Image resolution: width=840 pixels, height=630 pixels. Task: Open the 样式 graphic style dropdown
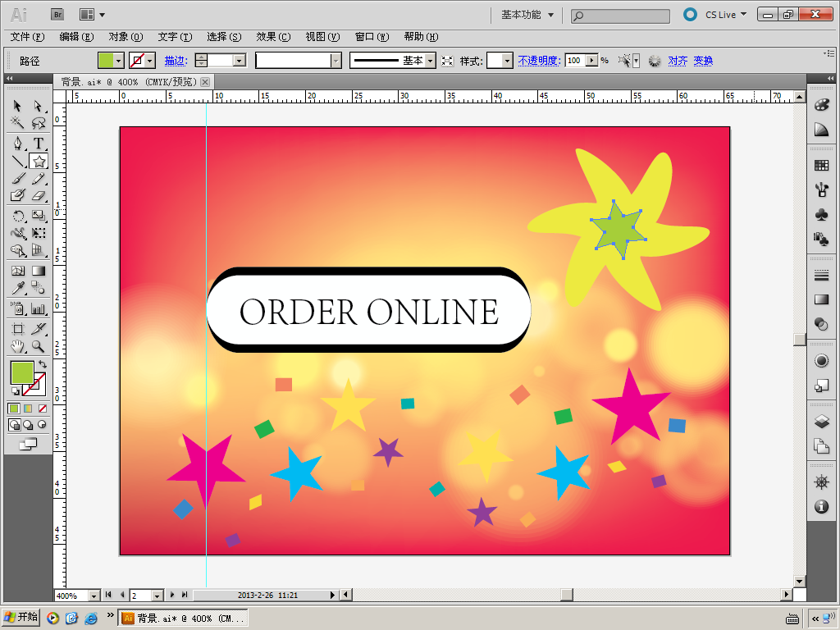[507, 61]
